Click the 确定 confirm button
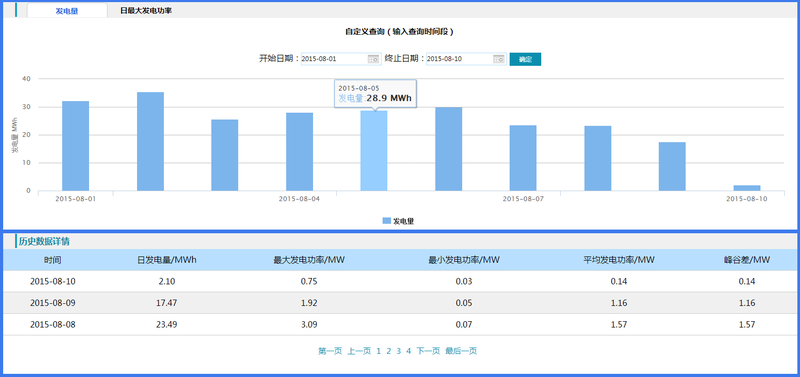The height and width of the screenshot is (377, 800). (525, 59)
